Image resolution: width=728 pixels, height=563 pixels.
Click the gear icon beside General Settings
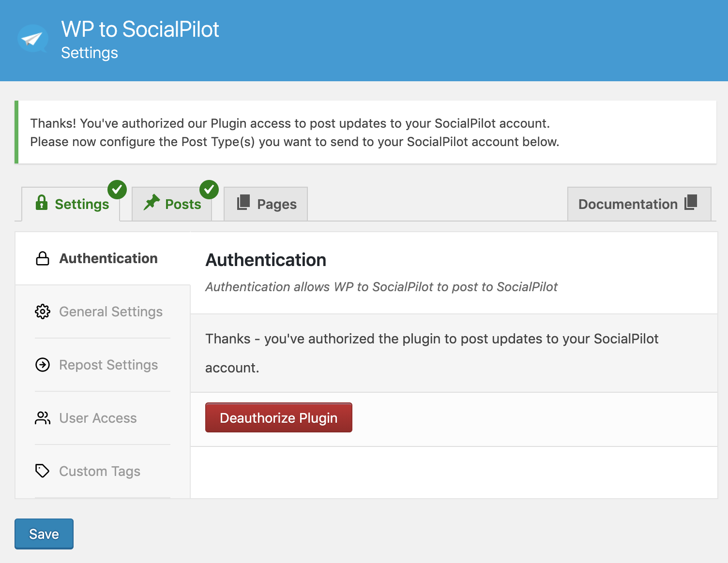tap(43, 311)
